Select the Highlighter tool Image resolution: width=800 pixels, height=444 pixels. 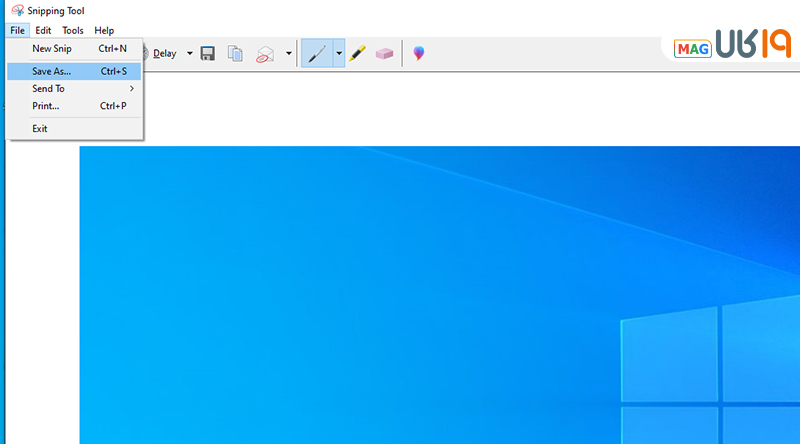[x=357, y=54]
